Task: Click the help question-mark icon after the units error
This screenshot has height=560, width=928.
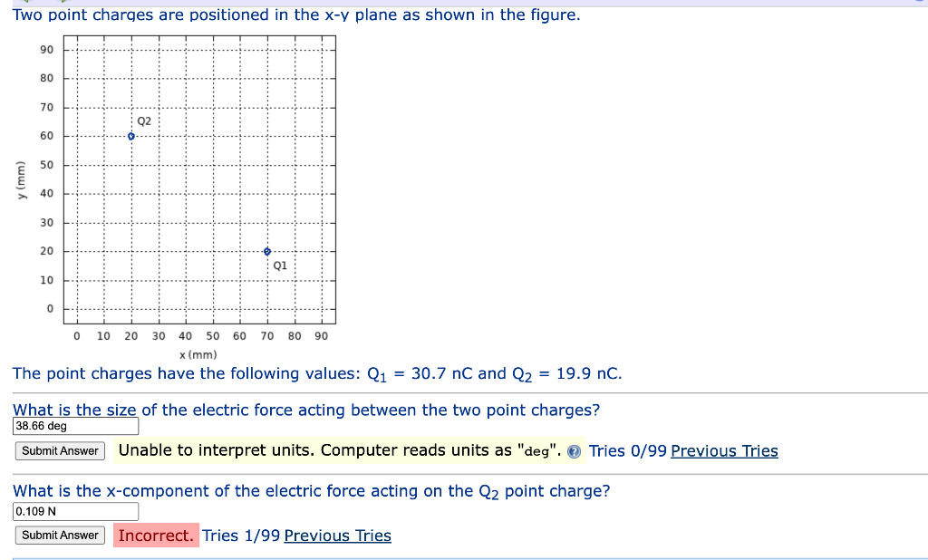Action: (x=572, y=450)
